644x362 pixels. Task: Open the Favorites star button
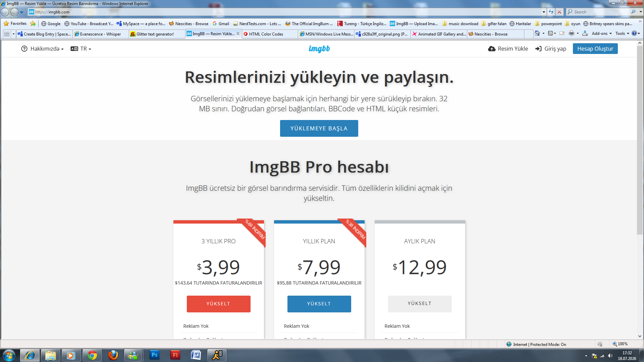coord(15,23)
